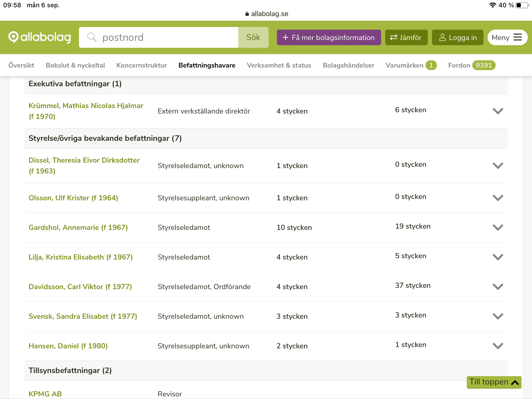Image resolution: width=532 pixels, height=399 pixels.
Task: Expand the Dissel, Theresia row chevron
Action: (x=498, y=166)
